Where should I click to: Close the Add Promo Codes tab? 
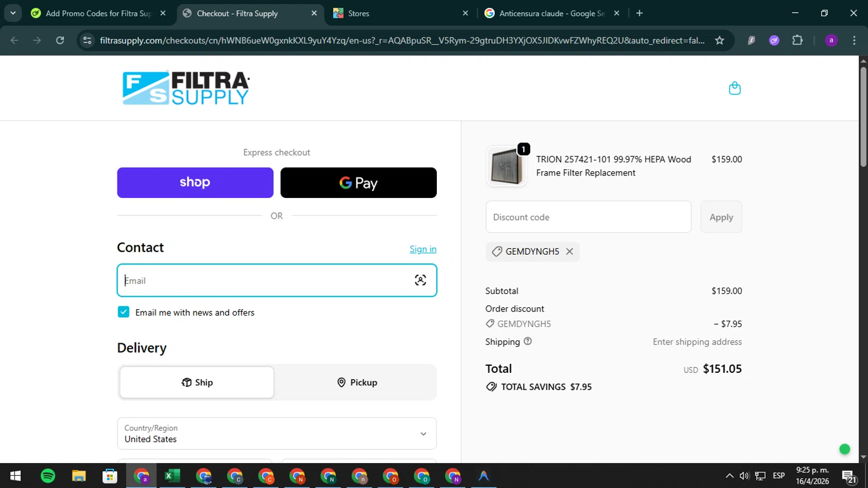163,13
